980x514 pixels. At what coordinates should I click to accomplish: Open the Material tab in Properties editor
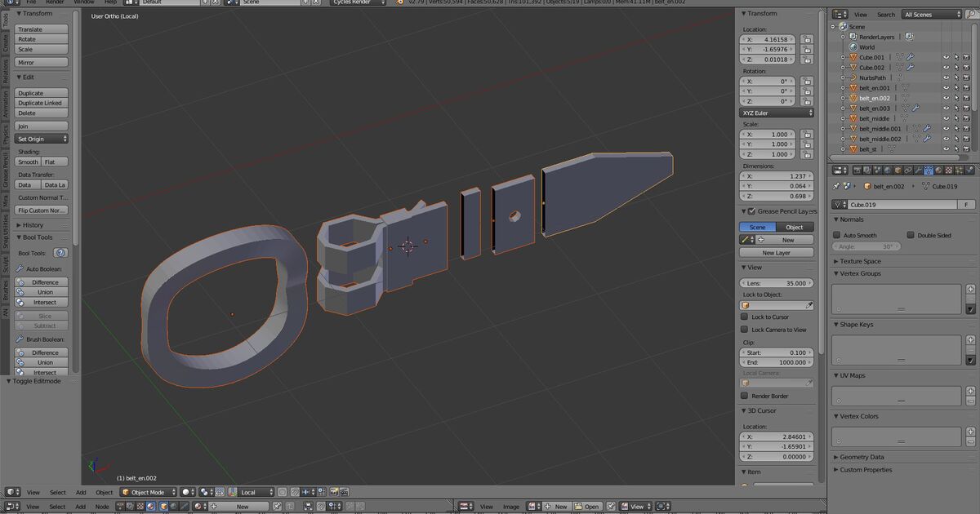coord(938,170)
